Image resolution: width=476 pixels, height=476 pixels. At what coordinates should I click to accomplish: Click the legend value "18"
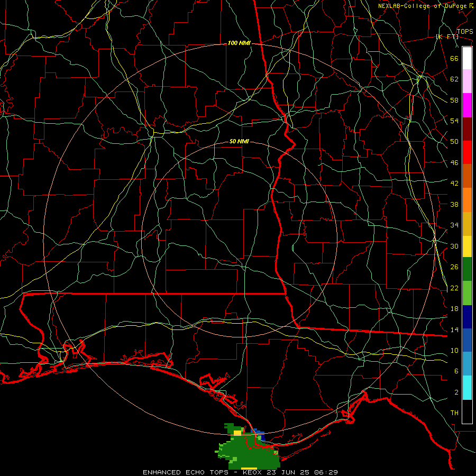click(454, 309)
